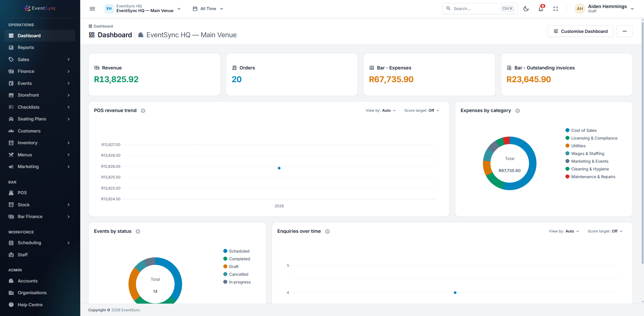Click the Customers sidebar icon

coord(11,131)
